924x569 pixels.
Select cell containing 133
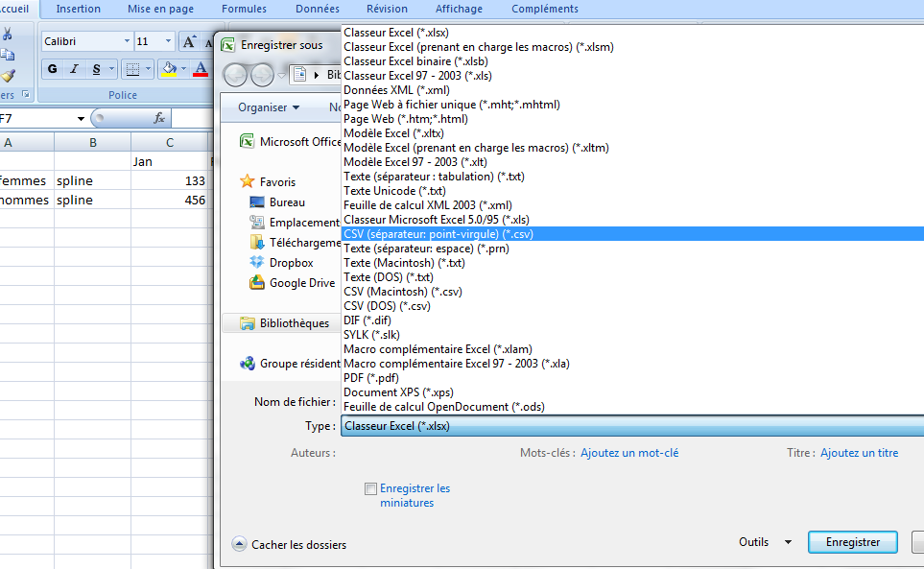[170, 180]
